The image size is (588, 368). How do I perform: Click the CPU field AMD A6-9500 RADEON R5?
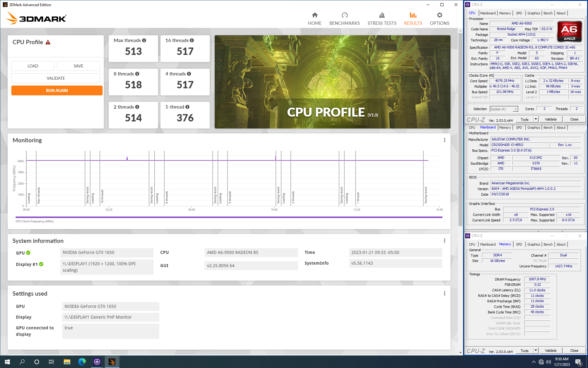coord(251,252)
